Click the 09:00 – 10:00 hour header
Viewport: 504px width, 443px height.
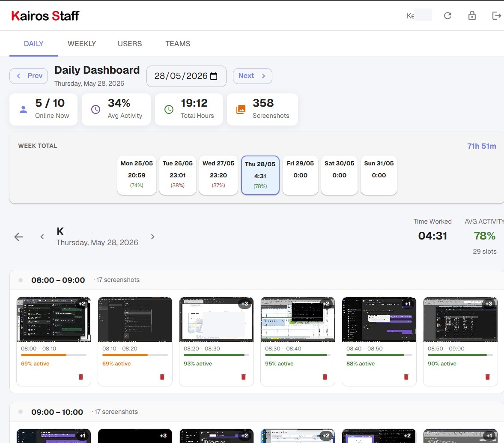tap(257, 412)
